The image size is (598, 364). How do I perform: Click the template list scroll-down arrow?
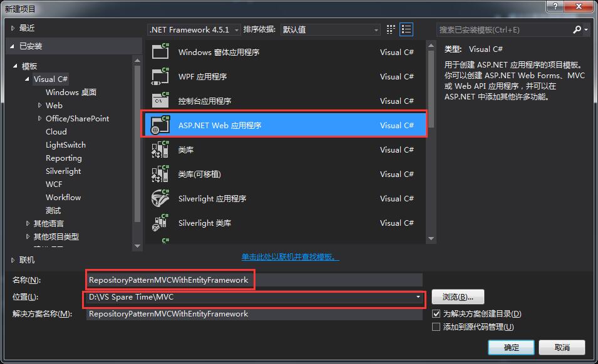[x=431, y=239]
